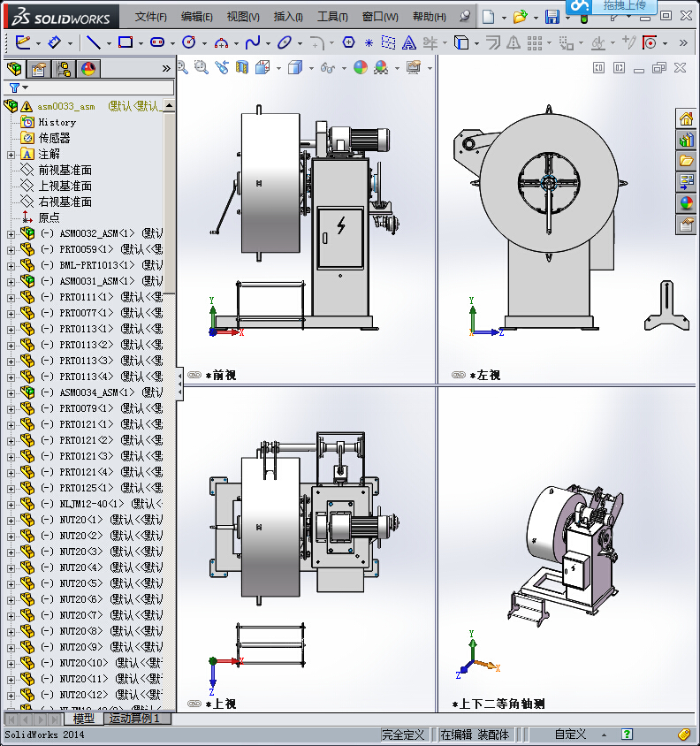Open the Save button dropdown arrow

point(567,18)
